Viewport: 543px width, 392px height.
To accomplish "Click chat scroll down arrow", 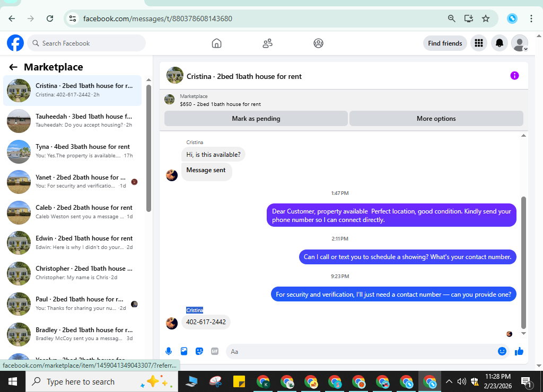I will coord(523,334).
